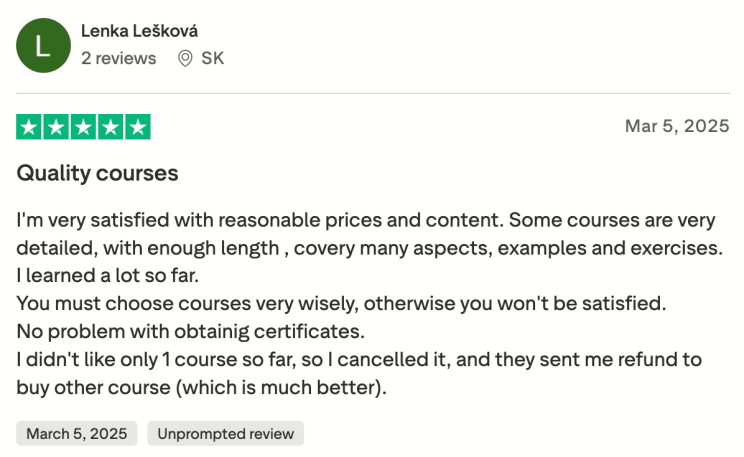Open the "Quality courses" review title
Screen dimensions: 744x457
click(x=97, y=173)
